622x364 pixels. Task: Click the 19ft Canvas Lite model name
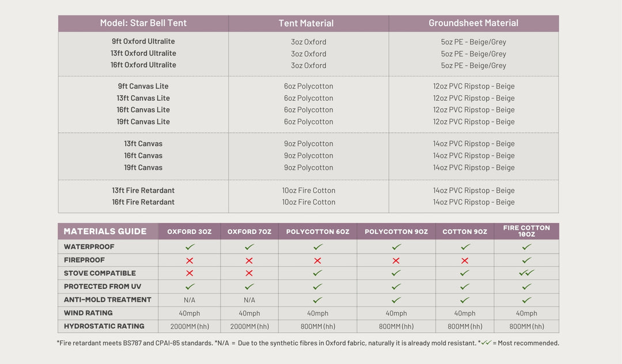[143, 122]
